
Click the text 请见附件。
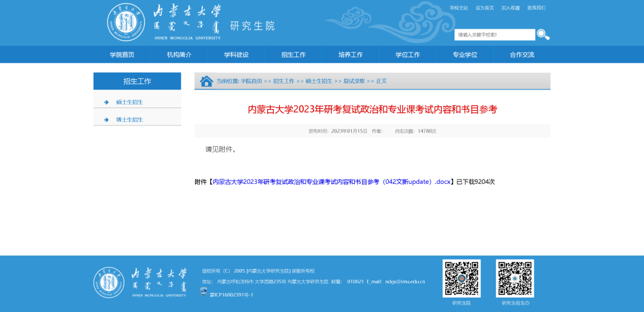tap(221, 149)
